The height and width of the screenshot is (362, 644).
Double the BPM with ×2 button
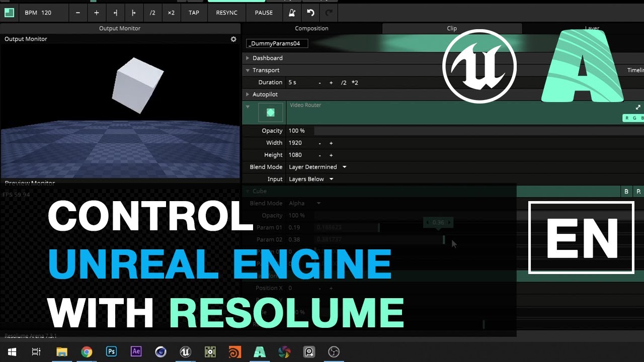coord(171,13)
